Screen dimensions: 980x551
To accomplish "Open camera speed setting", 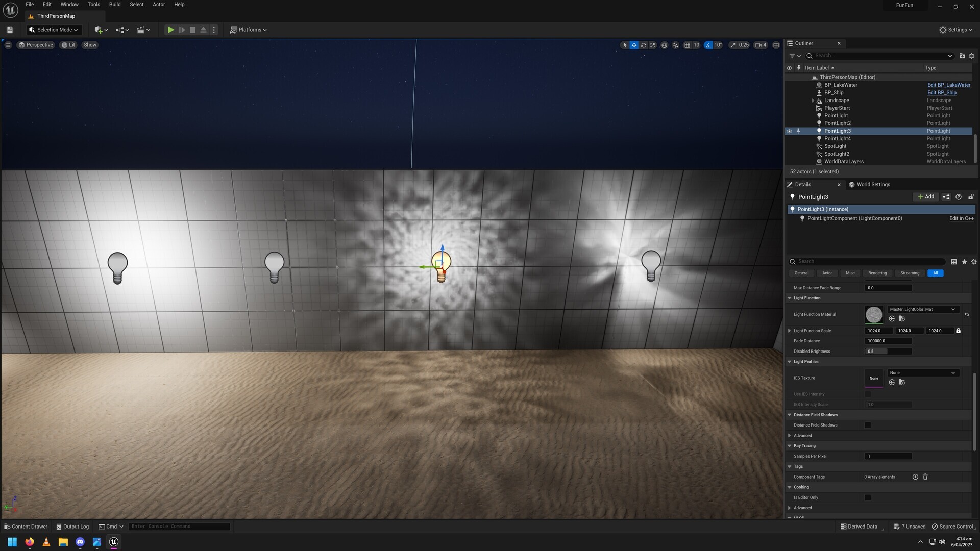I will pos(761,45).
